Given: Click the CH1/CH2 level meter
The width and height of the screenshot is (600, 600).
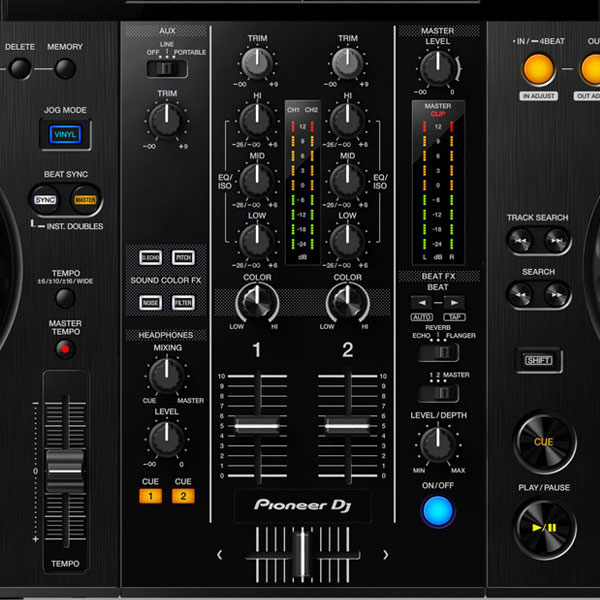Looking at the screenshot, I should (x=302, y=183).
